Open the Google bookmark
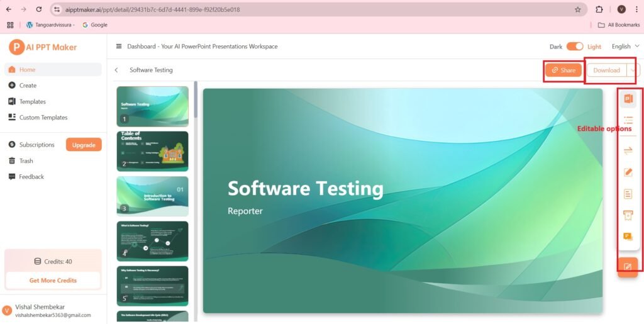Screen dimensions: 644x324 (95, 25)
